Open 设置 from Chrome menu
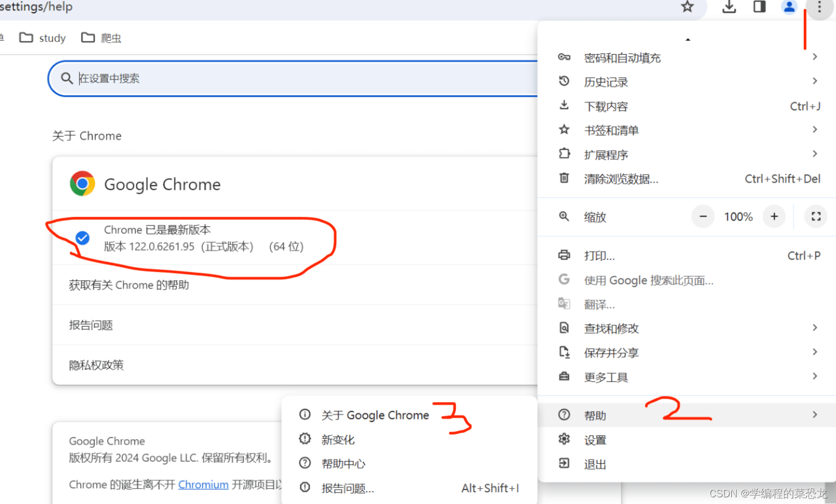 pyautogui.click(x=688, y=440)
